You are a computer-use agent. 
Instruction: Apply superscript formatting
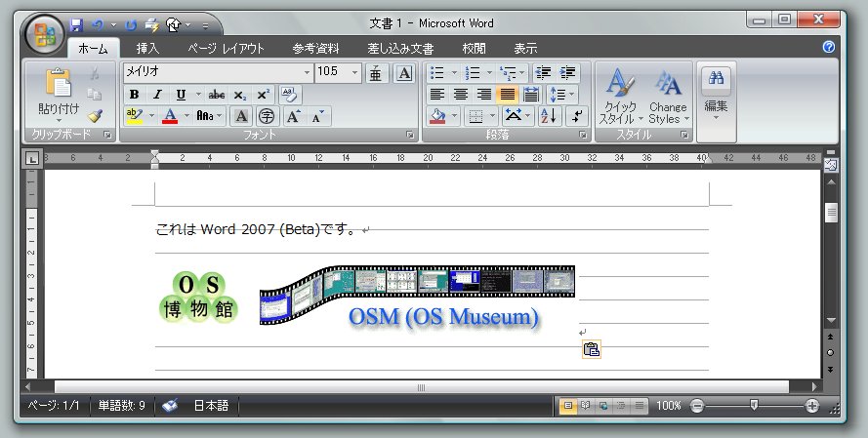[263, 96]
